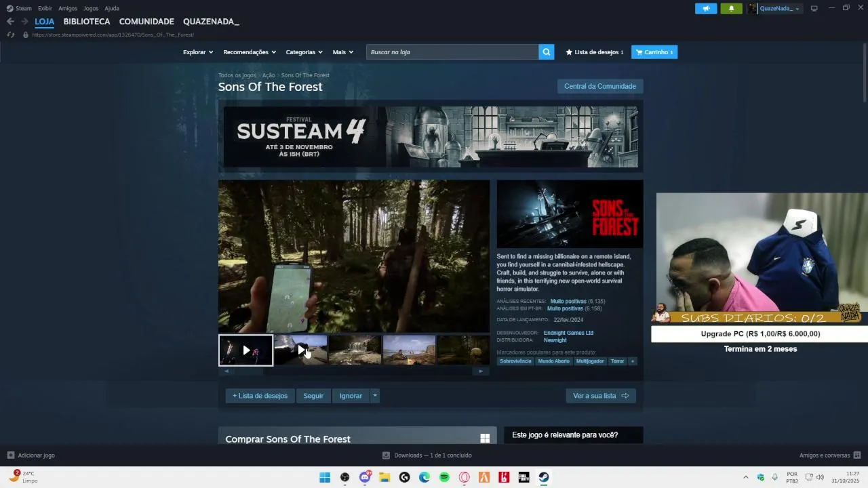Click the Ação breadcrumb link
This screenshot has height=488, width=868.
pyautogui.click(x=269, y=75)
